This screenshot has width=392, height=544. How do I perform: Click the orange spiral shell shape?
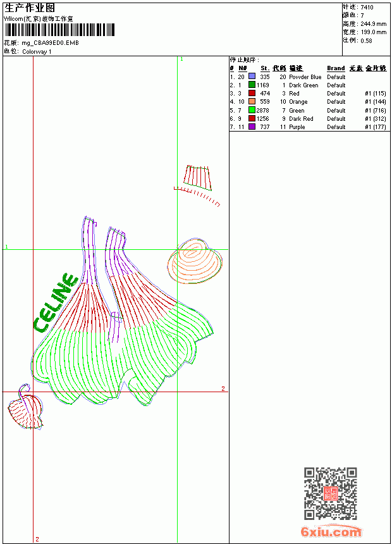click(195, 261)
